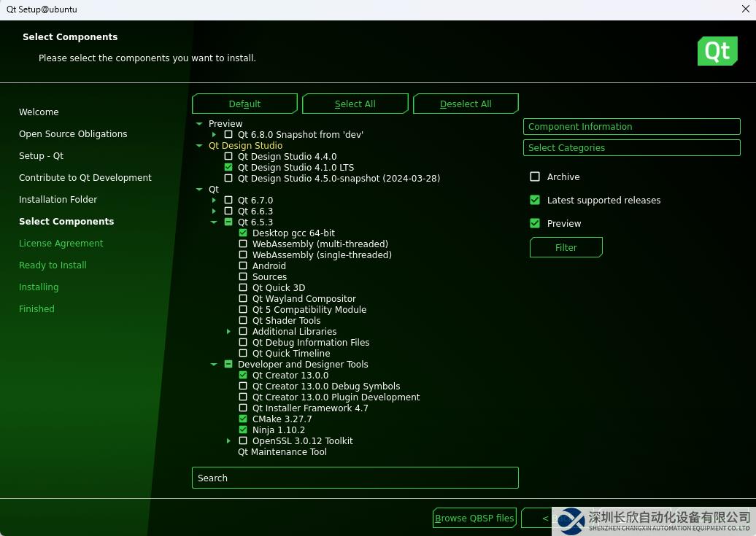Check Qt Creator 13.0.0 Debug Symbols
Screen dimensions: 756x536
(243, 386)
